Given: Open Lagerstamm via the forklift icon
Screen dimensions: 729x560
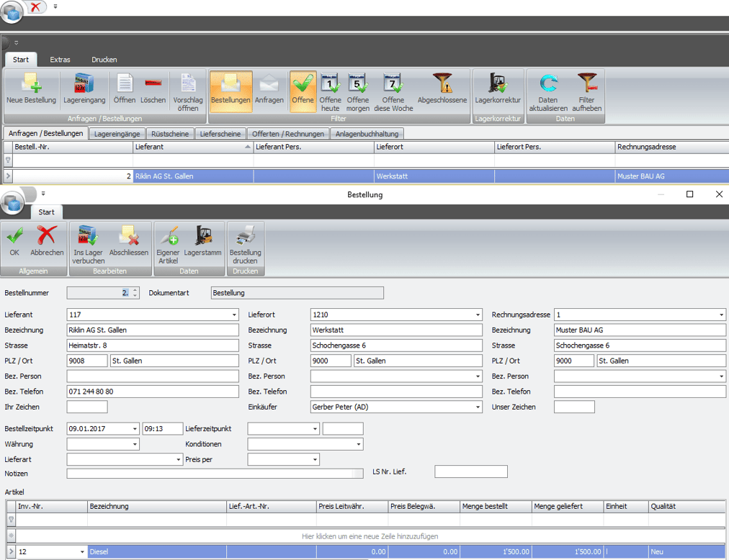Looking at the screenshot, I should [x=202, y=240].
